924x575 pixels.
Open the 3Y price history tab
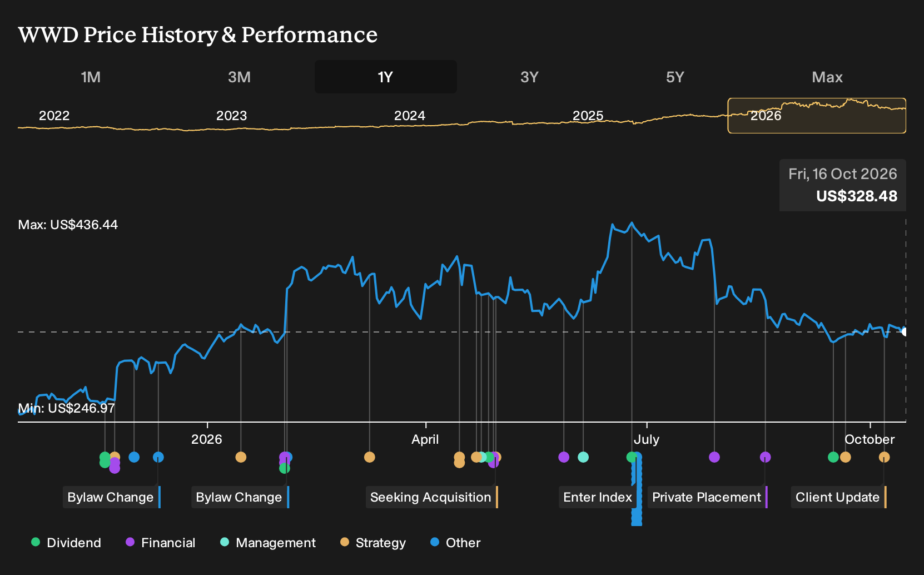pos(529,77)
